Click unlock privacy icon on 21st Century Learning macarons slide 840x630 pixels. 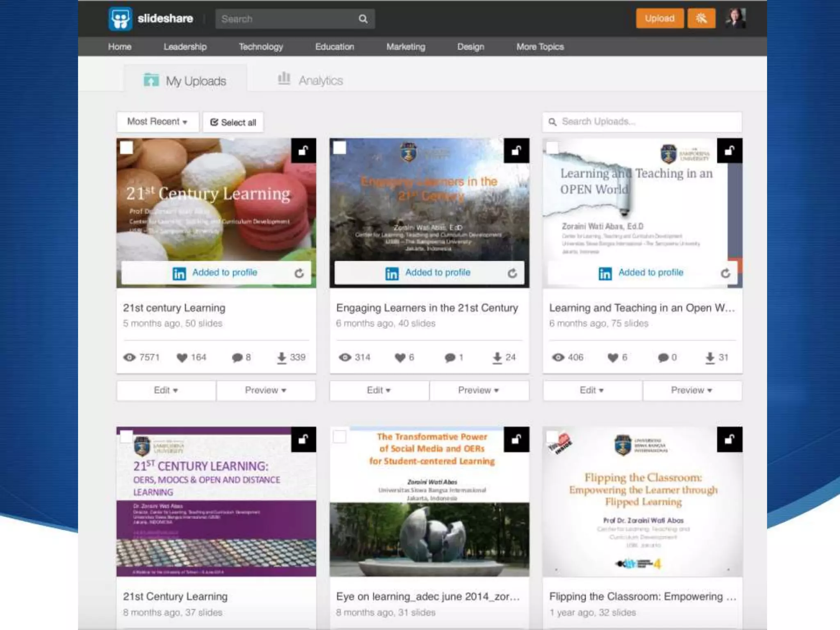click(x=304, y=151)
